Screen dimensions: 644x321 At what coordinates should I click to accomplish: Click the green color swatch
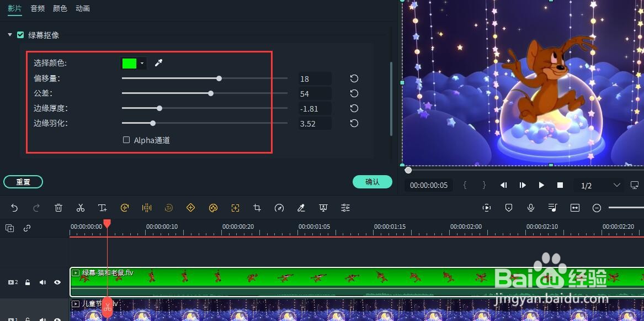pyautogui.click(x=129, y=64)
